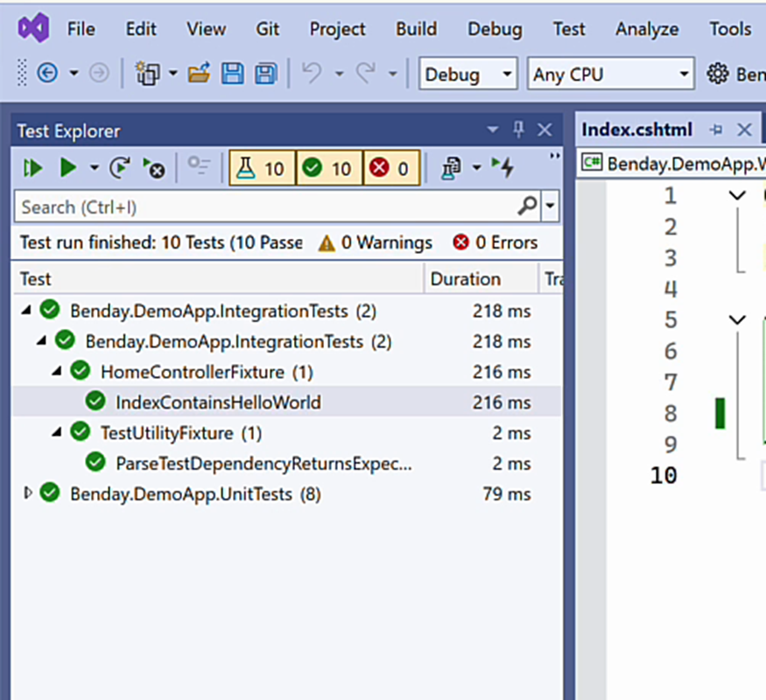This screenshot has height=700, width=766.
Task: Toggle the failed tests filter showing 0
Action: [x=391, y=168]
